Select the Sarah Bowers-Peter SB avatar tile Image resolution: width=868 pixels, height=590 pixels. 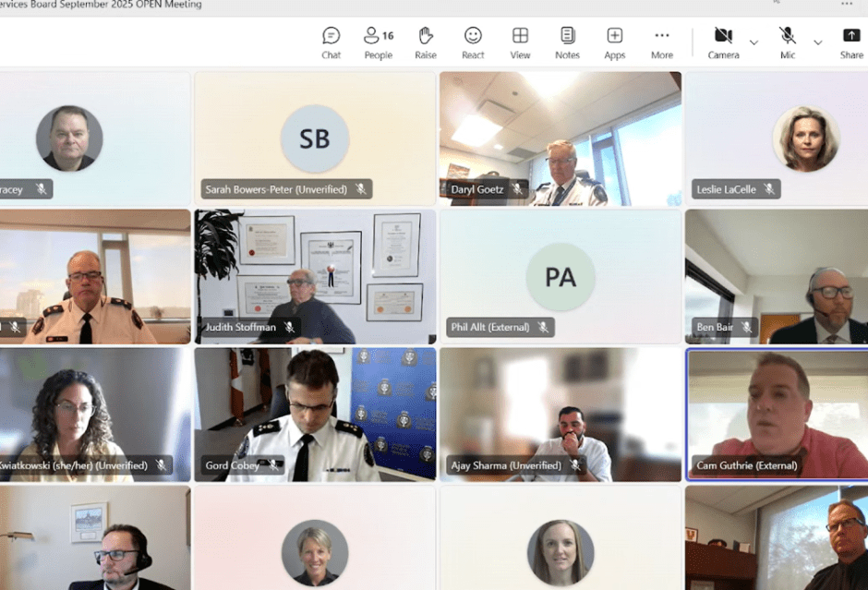click(314, 138)
